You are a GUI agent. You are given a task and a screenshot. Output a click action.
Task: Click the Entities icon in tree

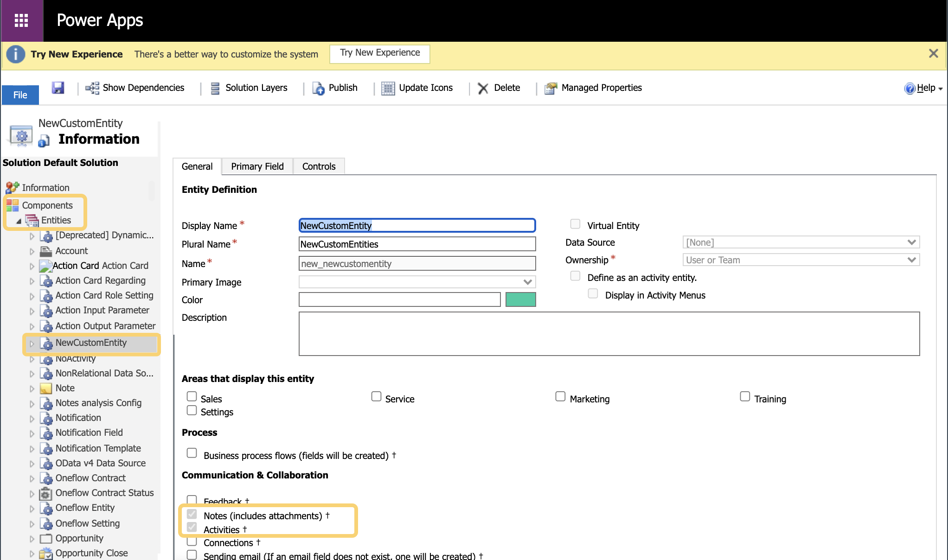click(x=32, y=221)
